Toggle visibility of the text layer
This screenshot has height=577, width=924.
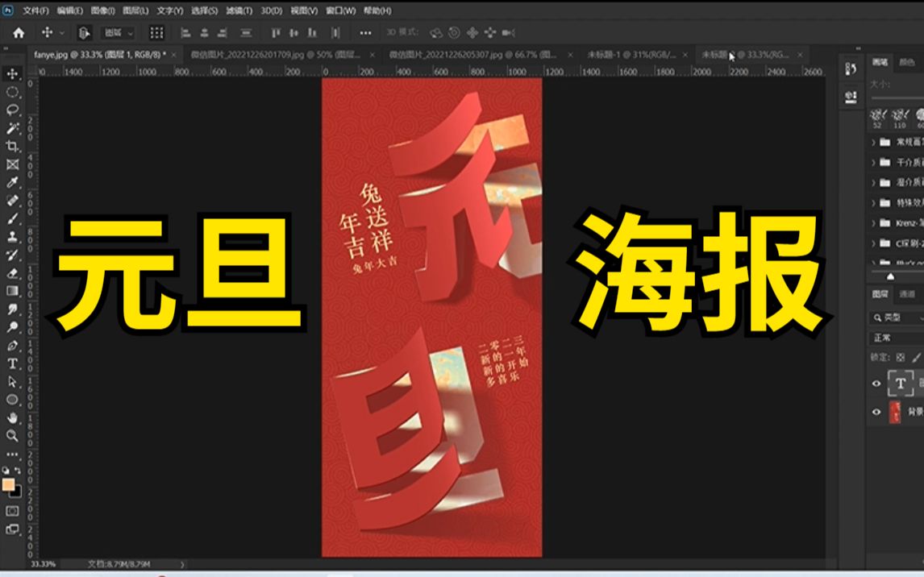coord(876,383)
